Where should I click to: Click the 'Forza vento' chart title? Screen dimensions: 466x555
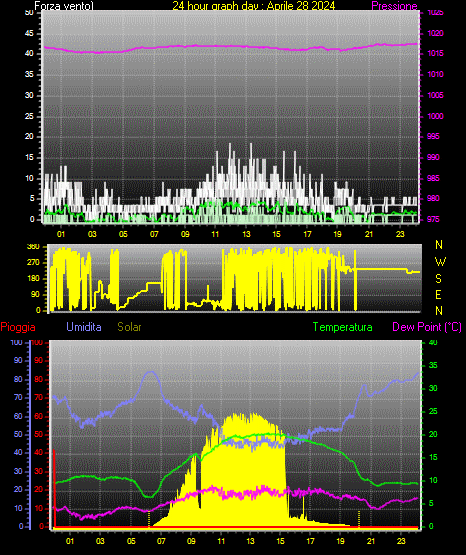pyautogui.click(x=64, y=6)
